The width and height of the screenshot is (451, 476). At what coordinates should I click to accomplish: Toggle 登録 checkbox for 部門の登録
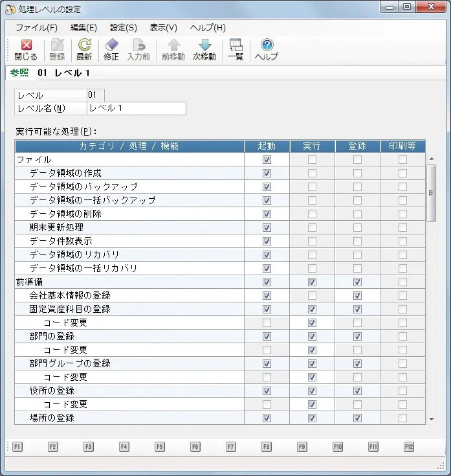coord(357,336)
